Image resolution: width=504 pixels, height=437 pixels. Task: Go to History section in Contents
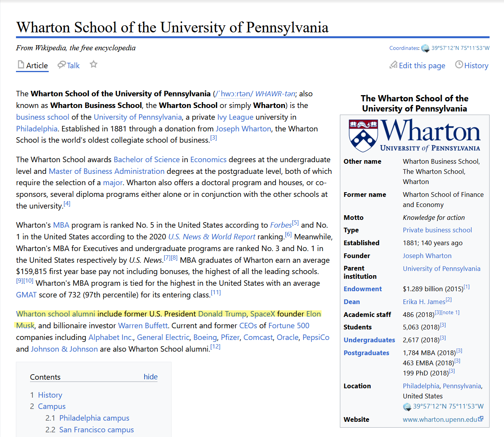coord(50,395)
